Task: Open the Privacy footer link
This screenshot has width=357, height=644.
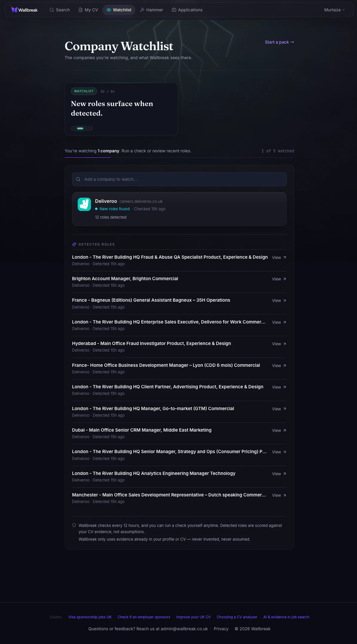Action: (221, 629)
